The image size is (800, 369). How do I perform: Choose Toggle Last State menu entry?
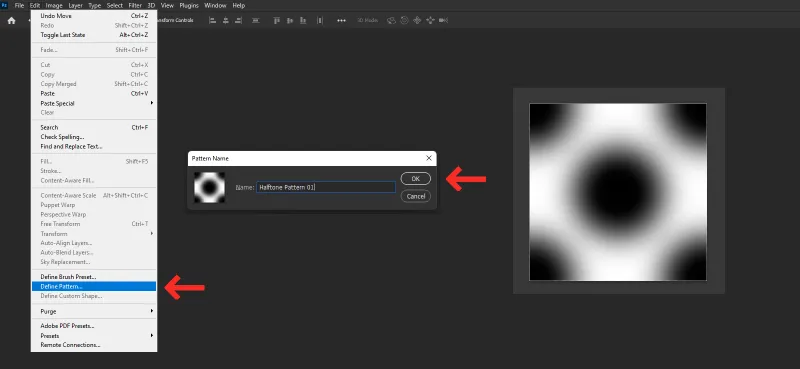(x=94, y=35)
